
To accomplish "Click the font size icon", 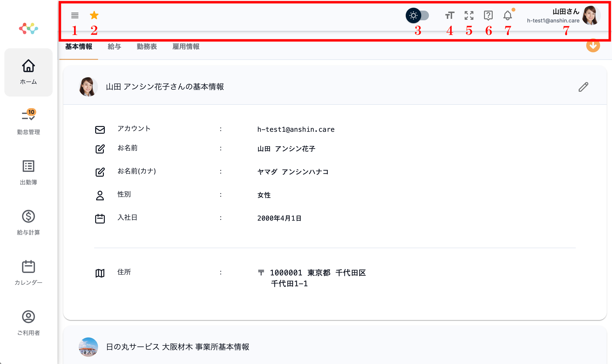I will point(449,15).
